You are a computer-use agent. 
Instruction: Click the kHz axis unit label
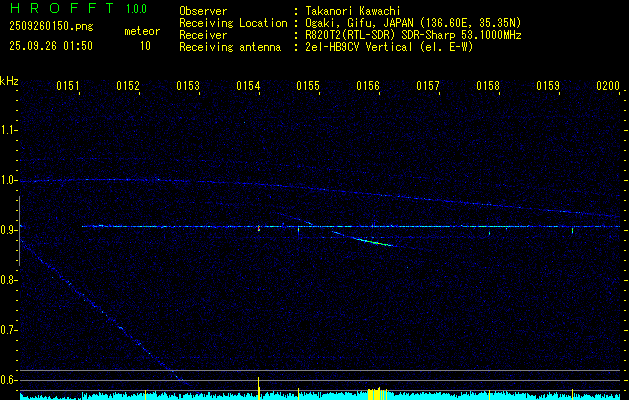[x=9, y=81]
